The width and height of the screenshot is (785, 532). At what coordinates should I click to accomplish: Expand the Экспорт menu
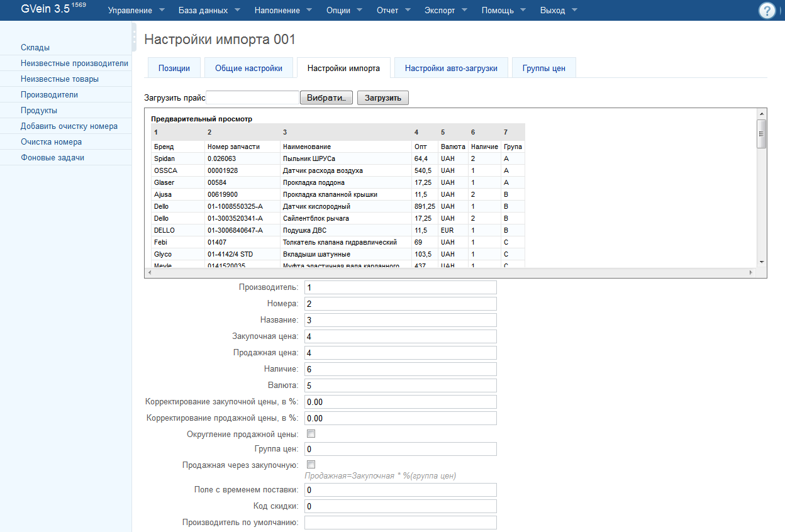447,11
